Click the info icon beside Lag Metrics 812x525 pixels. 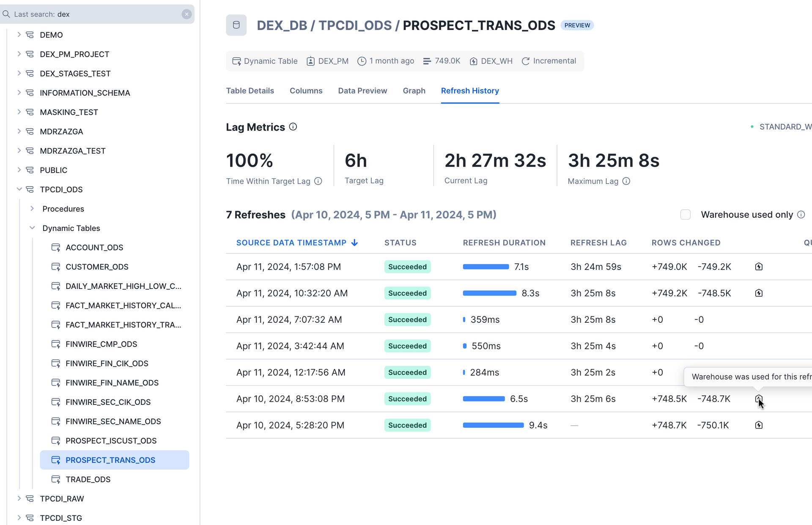click(x=293, y=126)
